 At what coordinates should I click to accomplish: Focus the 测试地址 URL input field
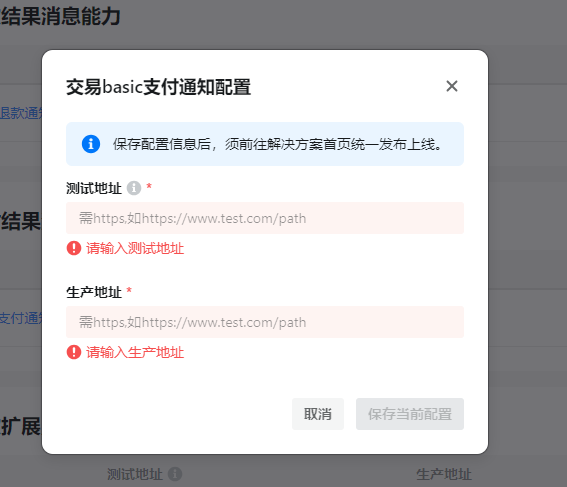(265, 218)
